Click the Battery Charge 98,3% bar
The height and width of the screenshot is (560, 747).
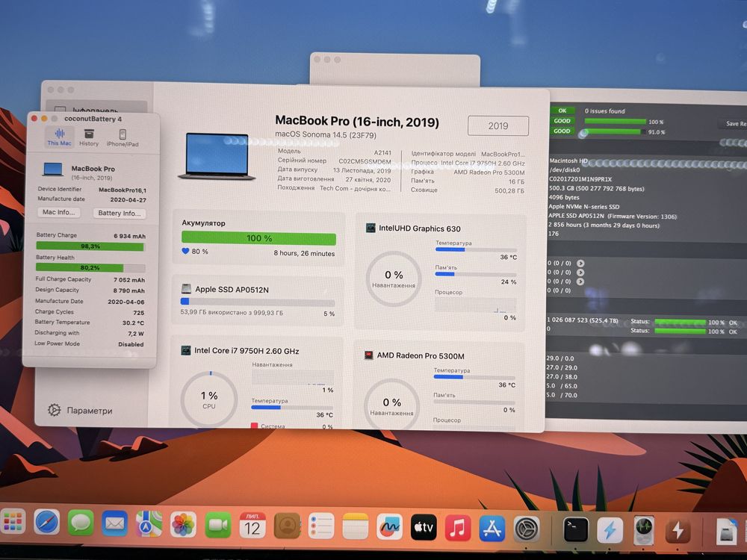90,246
